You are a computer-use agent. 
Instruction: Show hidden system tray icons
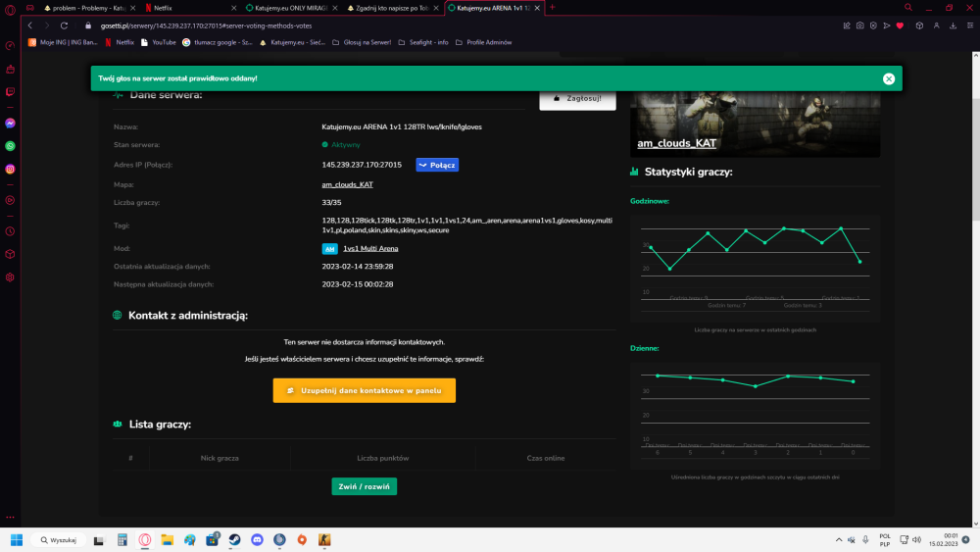click(x=838, y=540)
